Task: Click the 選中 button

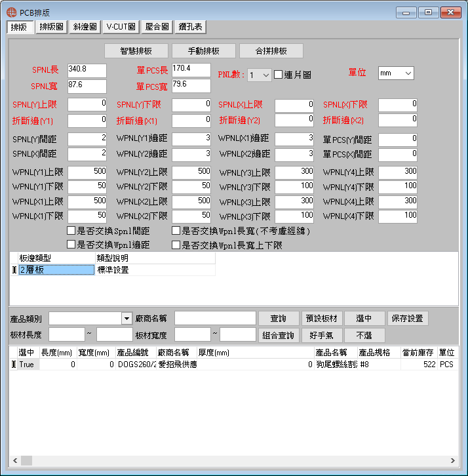Action: (364, 319)
